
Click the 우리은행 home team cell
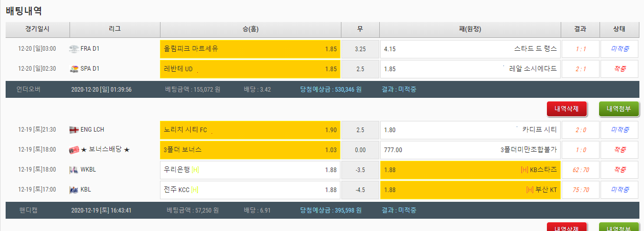coord(250,170)
